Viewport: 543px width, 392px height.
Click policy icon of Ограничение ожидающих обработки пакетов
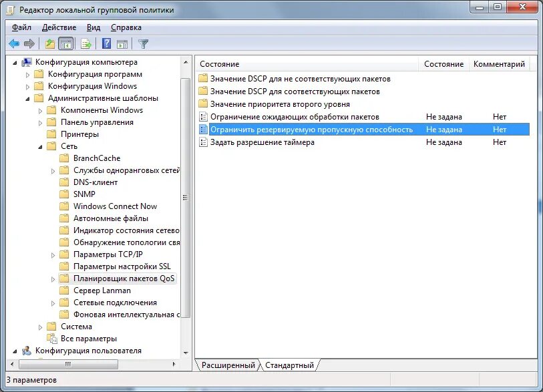203,117
